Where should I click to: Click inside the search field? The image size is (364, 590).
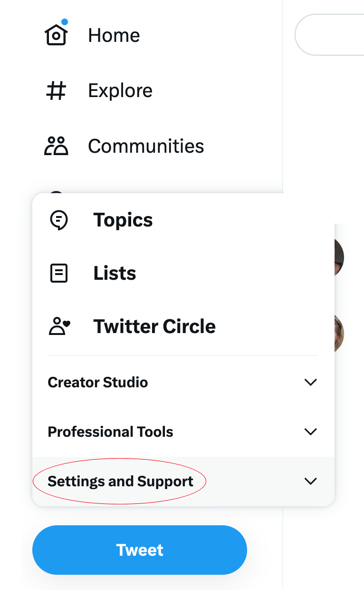point(337,35)
